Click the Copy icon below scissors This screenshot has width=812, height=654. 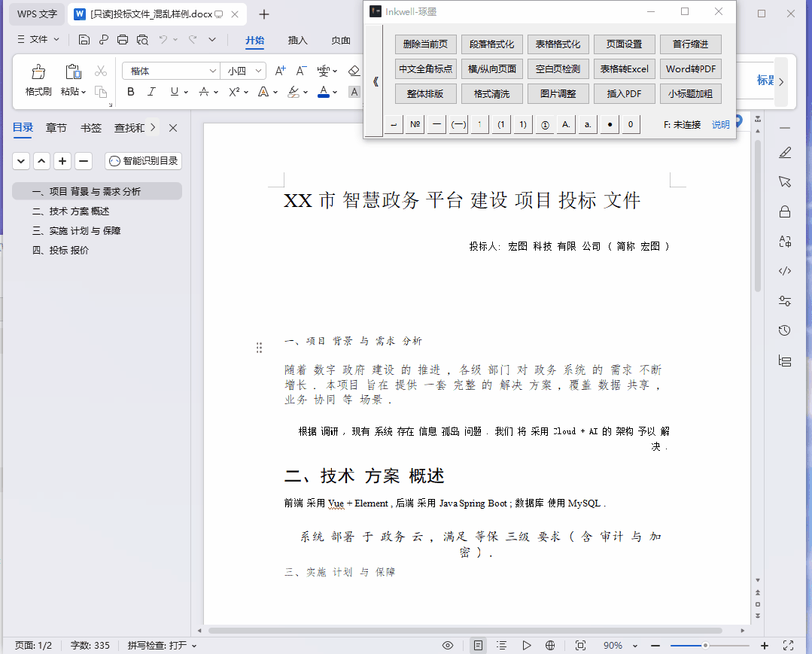pos(101,92)
